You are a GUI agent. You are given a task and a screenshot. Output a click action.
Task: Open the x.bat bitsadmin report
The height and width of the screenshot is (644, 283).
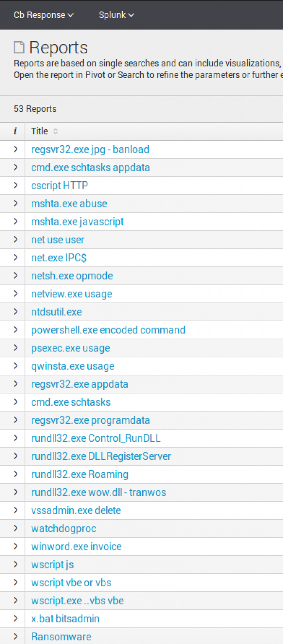tap(65, 619)
